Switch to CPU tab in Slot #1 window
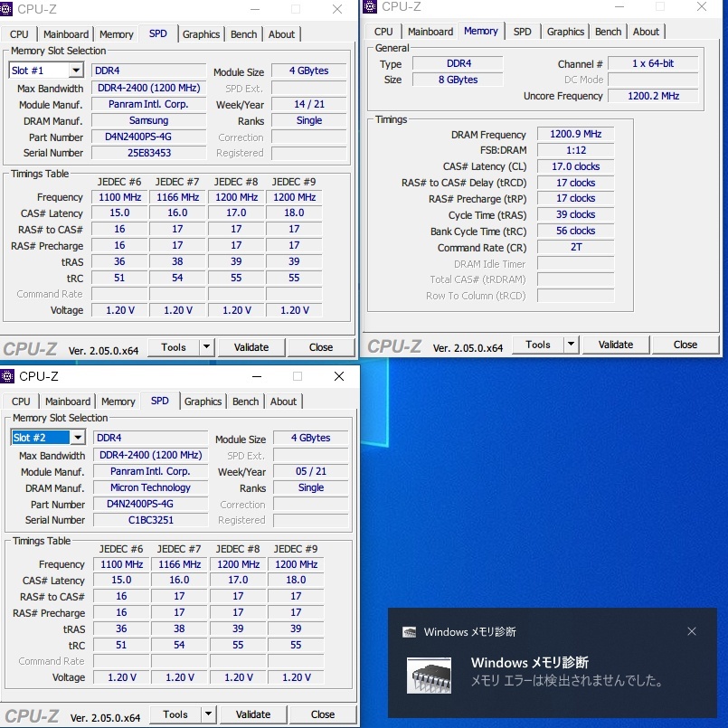The image size is (728, 728). pyautogui.click(x=19, y=34)
